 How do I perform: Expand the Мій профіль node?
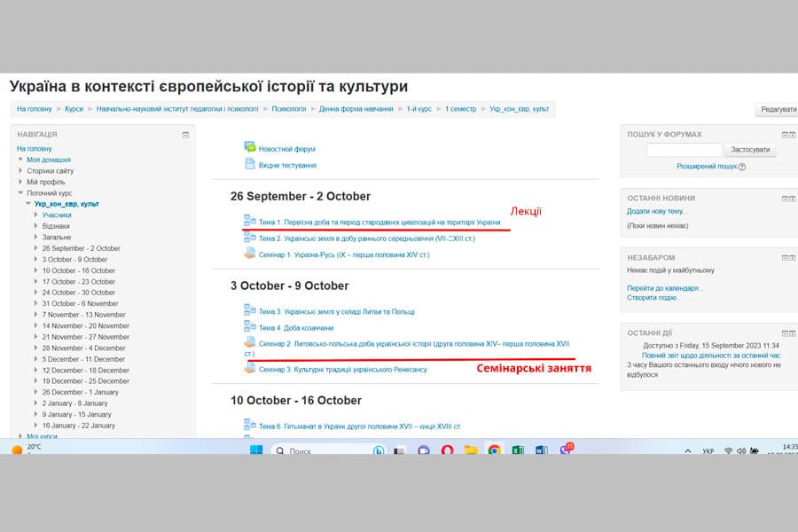(20, 180)
